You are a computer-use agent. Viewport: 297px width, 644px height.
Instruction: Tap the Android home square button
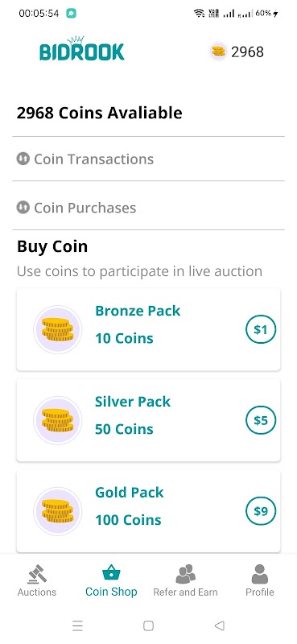tap(148, 625)
